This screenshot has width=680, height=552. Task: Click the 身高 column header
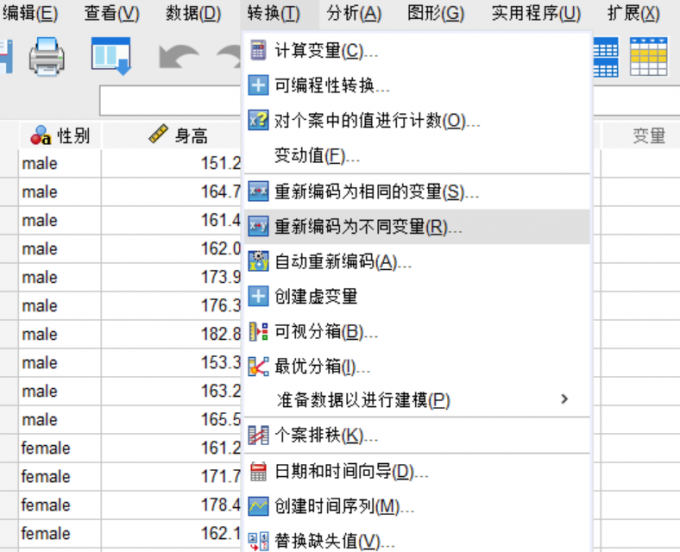(x=171, y=135)
